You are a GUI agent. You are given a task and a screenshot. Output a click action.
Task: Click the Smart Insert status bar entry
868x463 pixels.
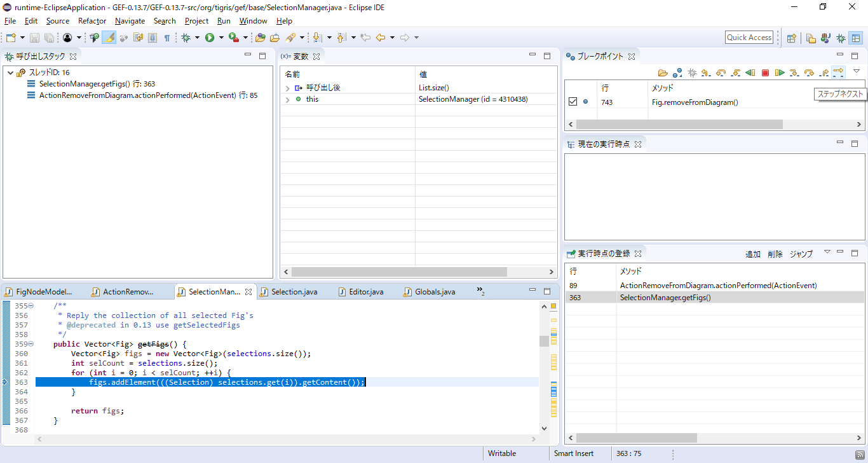coord(574,453)
